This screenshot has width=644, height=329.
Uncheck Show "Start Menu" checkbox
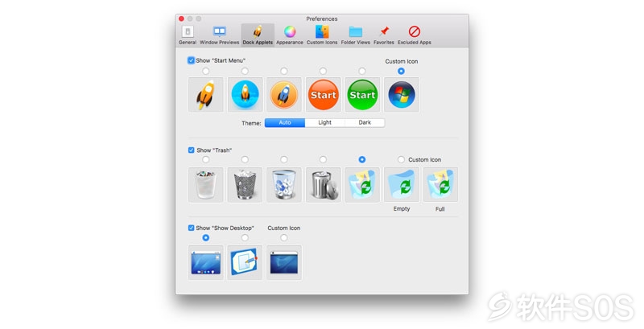(191, 60)
